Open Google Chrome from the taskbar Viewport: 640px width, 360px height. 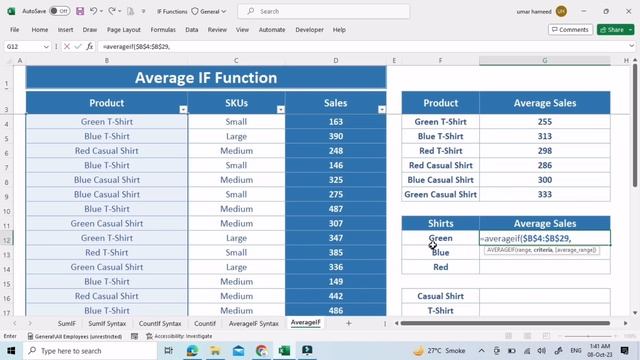click(261, 351)
